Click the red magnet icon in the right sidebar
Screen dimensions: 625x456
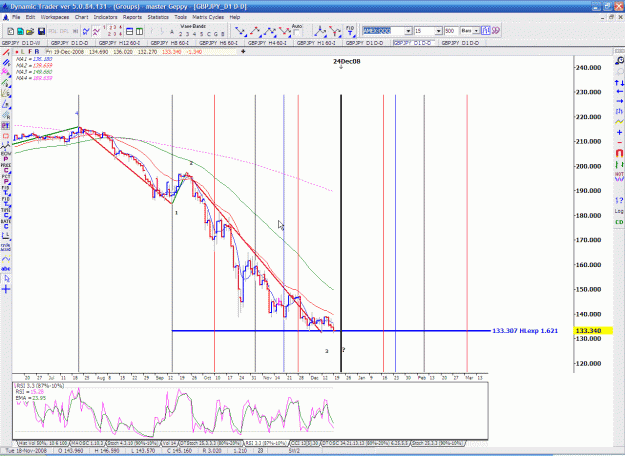[x=619, y=153]
